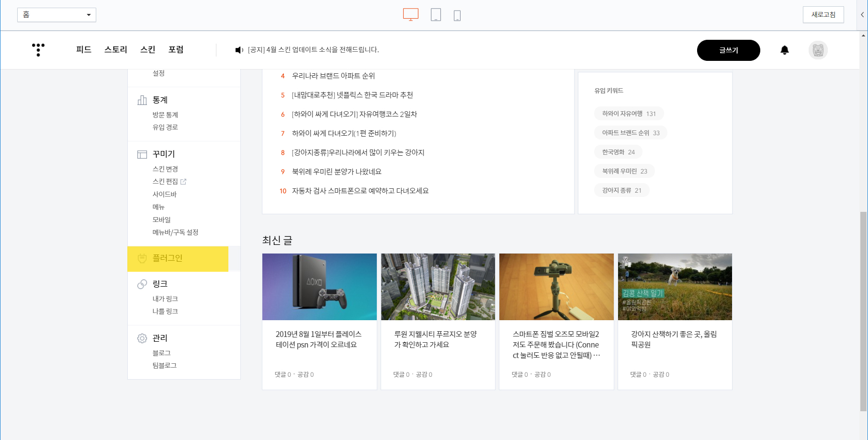Image resolution: width=868 pixels, height=440 pixels.
Task: Click the announcement speaker icon
Action: coord(239,50)
